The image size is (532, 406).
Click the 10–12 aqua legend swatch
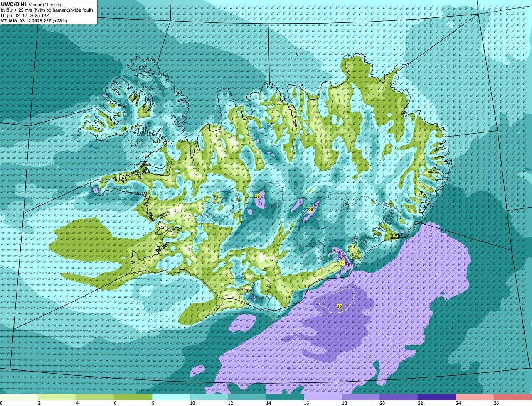pyautogui.click(x=209, y=397)
